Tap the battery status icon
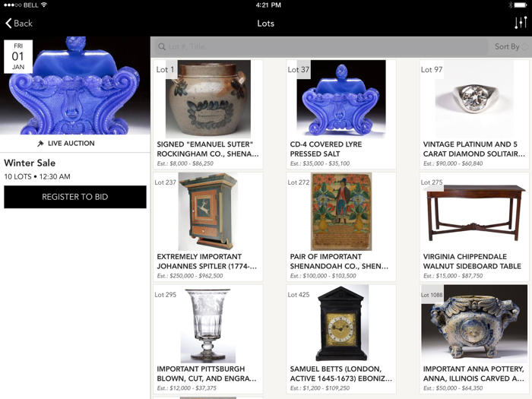The width and height of the screenshot is (532, 399). click(x=520, y=5)
